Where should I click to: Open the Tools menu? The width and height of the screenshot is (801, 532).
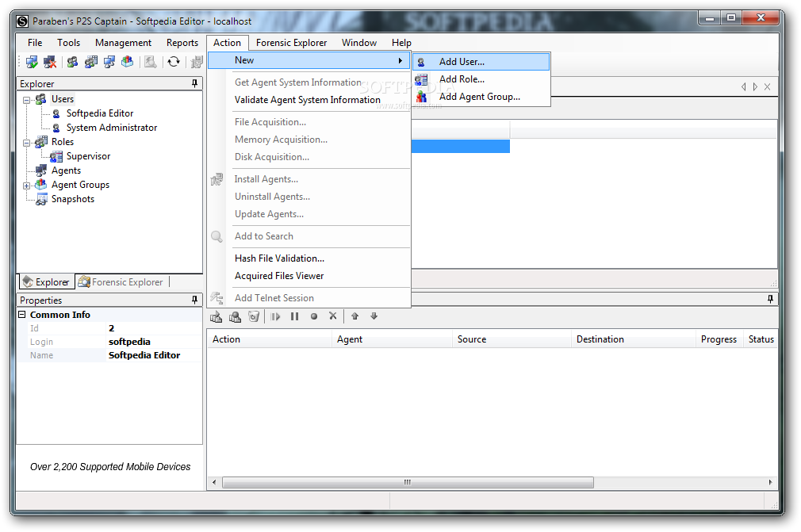tap(68, 43)
